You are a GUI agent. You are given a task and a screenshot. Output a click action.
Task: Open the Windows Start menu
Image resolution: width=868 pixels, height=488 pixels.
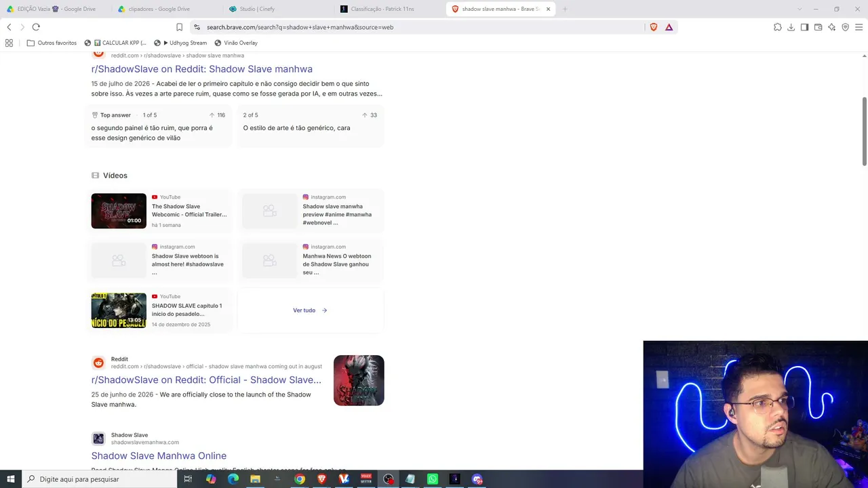[x=11, y=479]
